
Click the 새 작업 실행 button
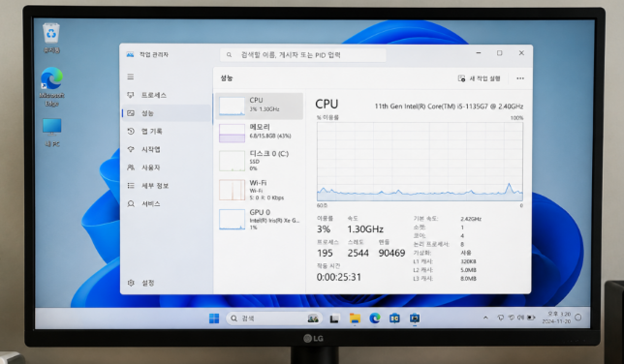[479, 78]
